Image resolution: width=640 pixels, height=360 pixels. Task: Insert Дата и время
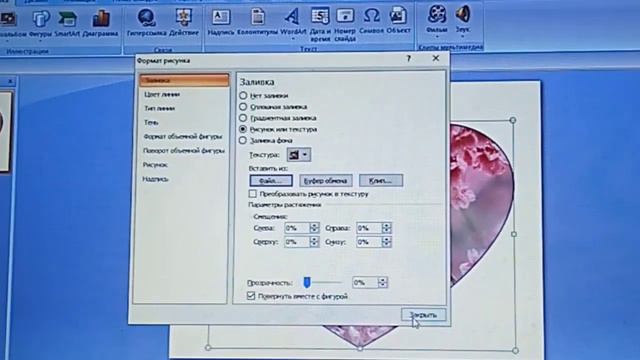click(320, 24)
